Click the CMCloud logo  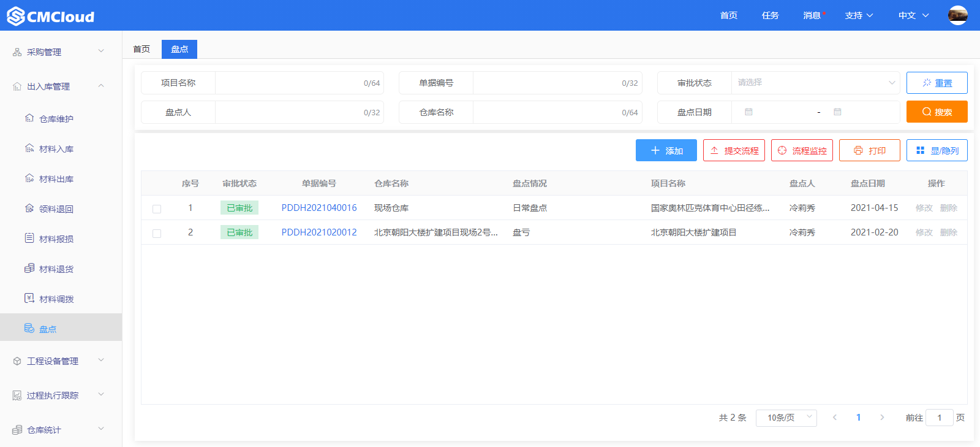pyautogui.click(x=51, y=16)
